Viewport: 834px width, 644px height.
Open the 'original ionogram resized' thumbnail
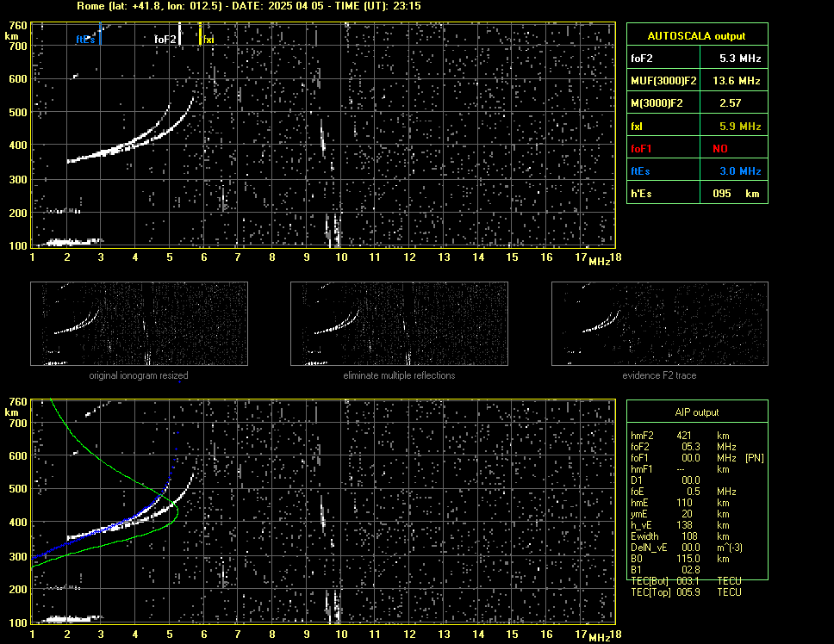pyautogui.click(x=139, y=324)
